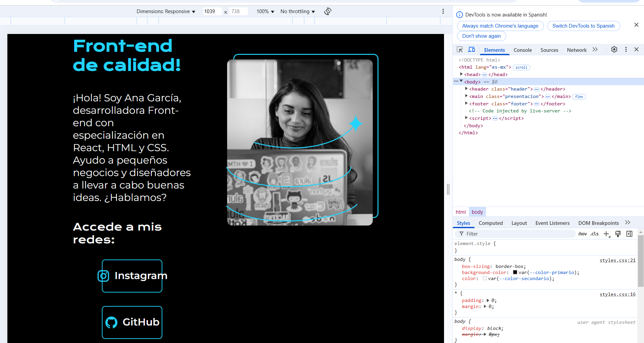Click the viewport width input 1039

point(212,11)
